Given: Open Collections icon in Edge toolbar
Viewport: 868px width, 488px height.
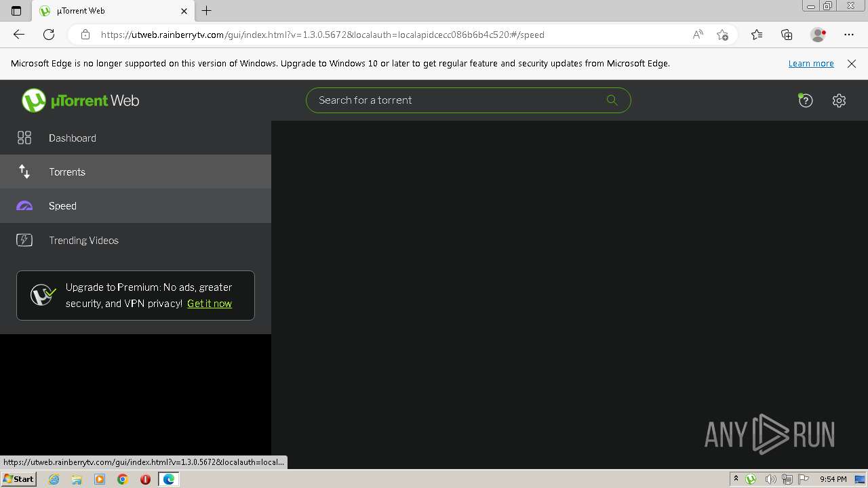Looking at the screenshot, I should (x=787, y=35).
